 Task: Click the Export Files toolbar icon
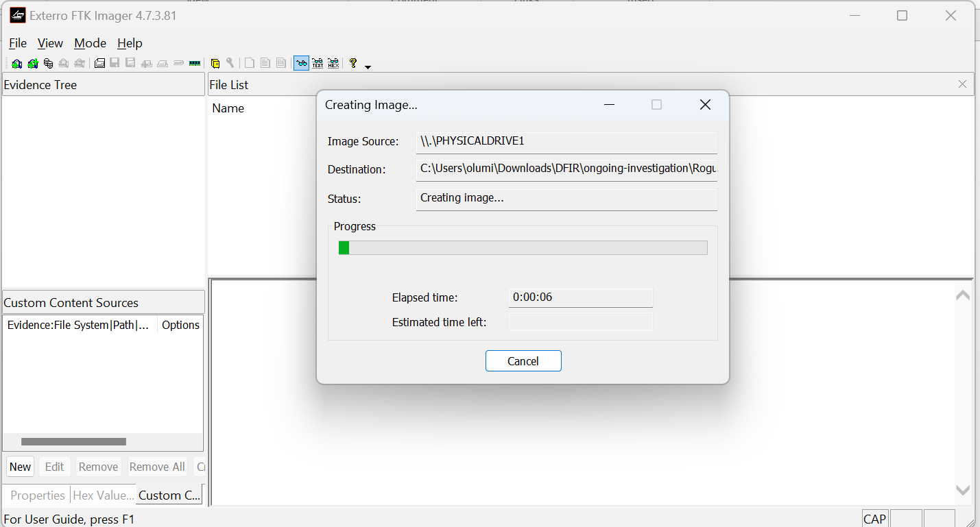[x=250, y=64]
